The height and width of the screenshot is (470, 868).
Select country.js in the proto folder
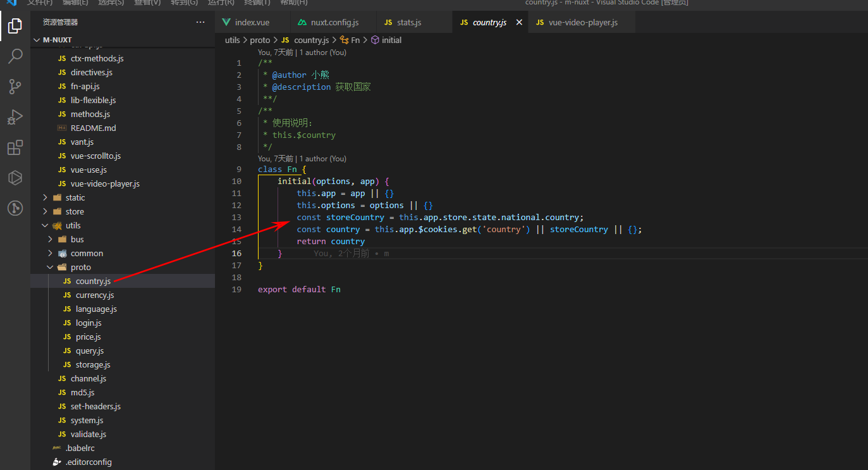click(x=93, y=281)
